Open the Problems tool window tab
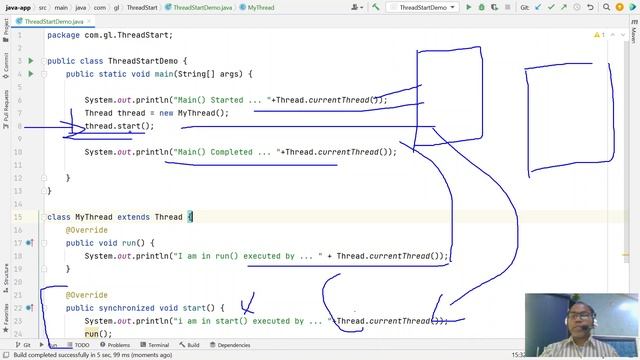The width and height of the screenshot is (640, 360). (x=115, y=345)
